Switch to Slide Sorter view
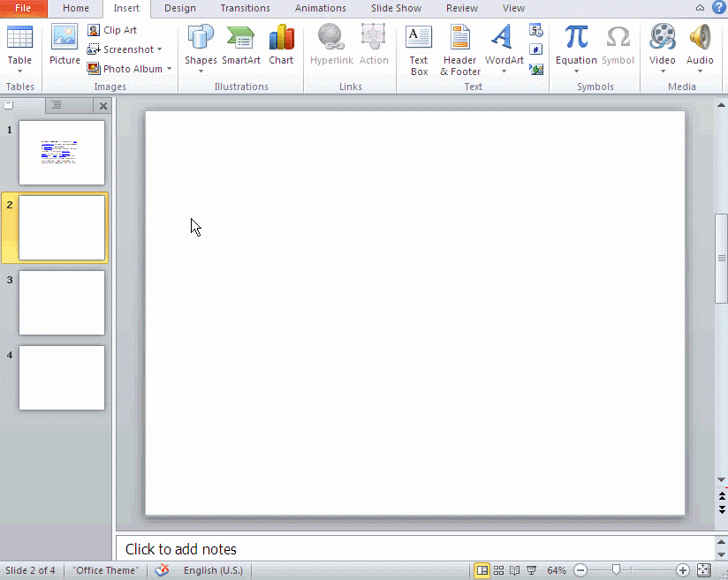 pyautogui.click(x=499, y=570)
